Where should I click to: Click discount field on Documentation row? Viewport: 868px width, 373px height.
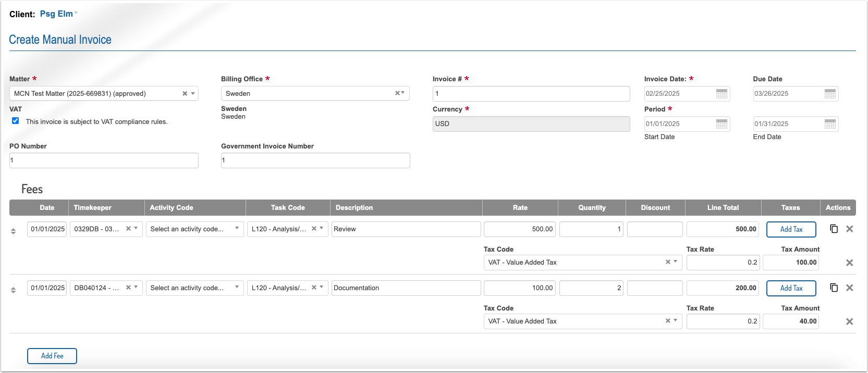655,288
